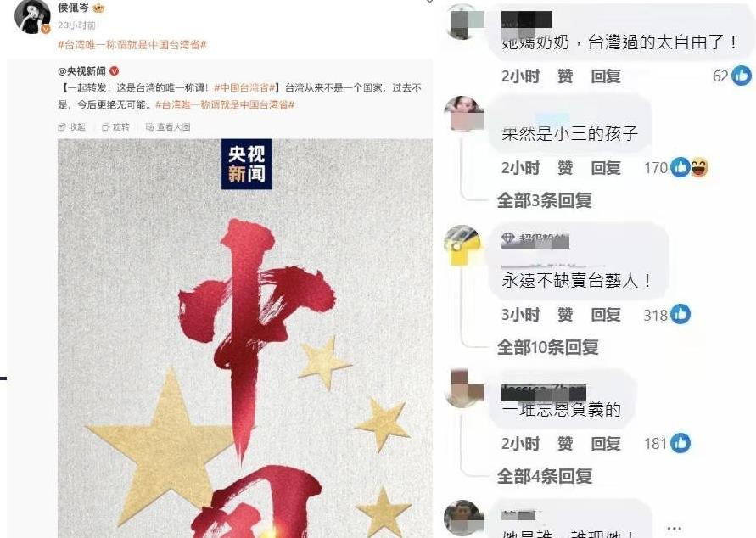
Task: Reply to 一堆忘恩負義的 comment via 回复
Action: tap(606, 444)
